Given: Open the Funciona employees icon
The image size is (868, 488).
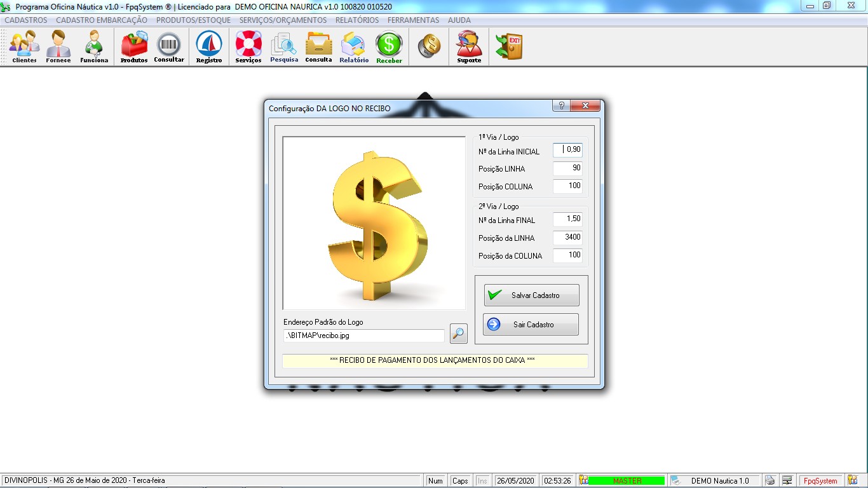Looking at the screenshot, I should pyautogui.click(x=94, y=47).
